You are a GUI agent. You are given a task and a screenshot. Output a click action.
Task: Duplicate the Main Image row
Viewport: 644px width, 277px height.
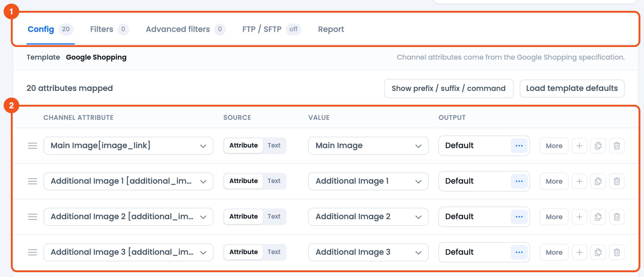click(x=598, y=146)
